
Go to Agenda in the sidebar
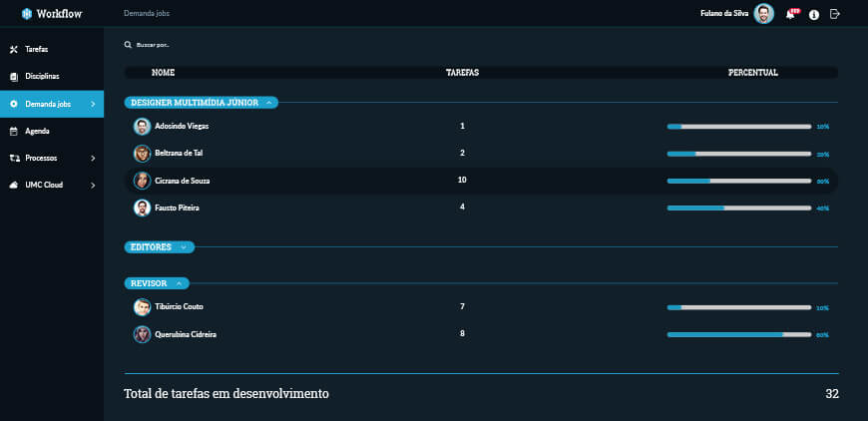[x=37, y=131]
